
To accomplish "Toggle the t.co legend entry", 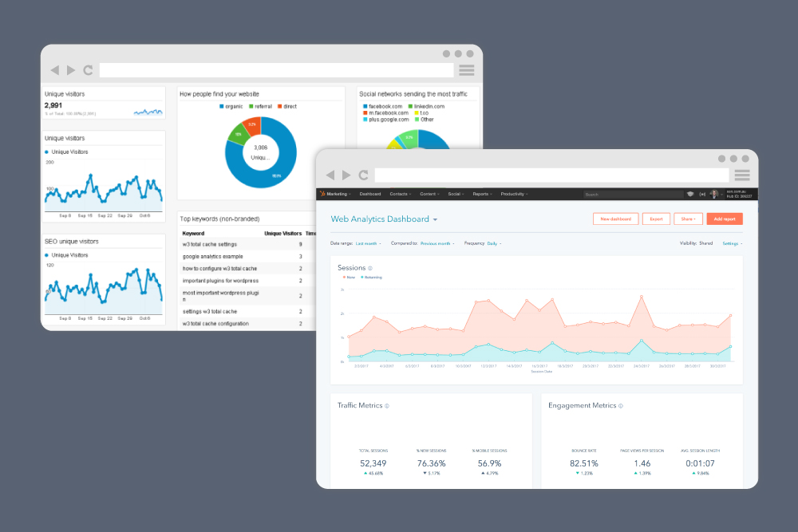I will click(422, 113).
